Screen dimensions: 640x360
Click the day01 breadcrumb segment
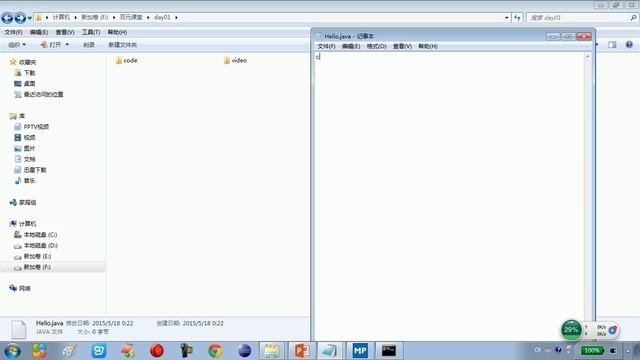pyautogui.click(x=162, y=17)
